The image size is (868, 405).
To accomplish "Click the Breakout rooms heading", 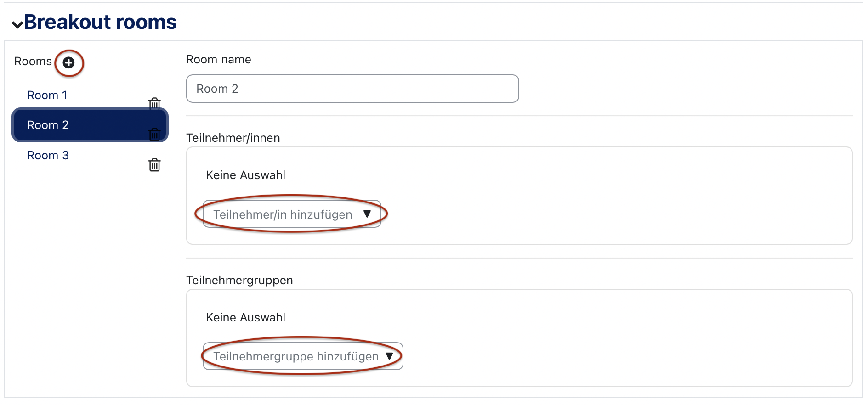I will pos(100,22).
